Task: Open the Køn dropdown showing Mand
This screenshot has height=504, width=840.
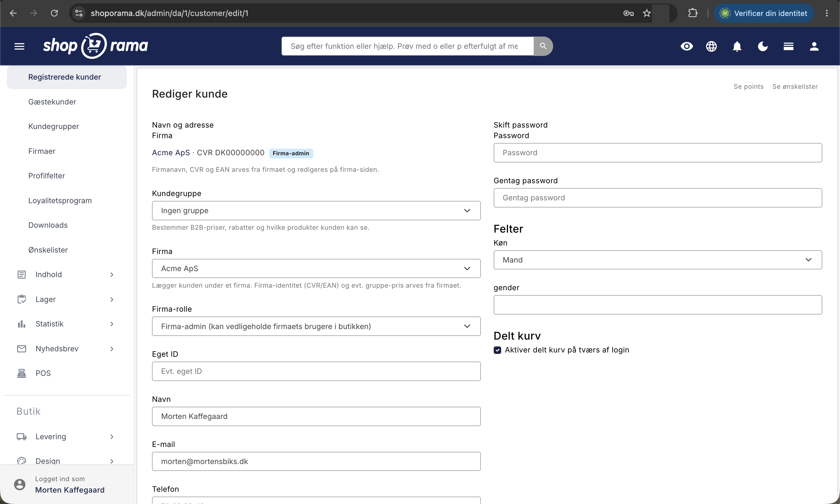Action: tap(657, 260)
